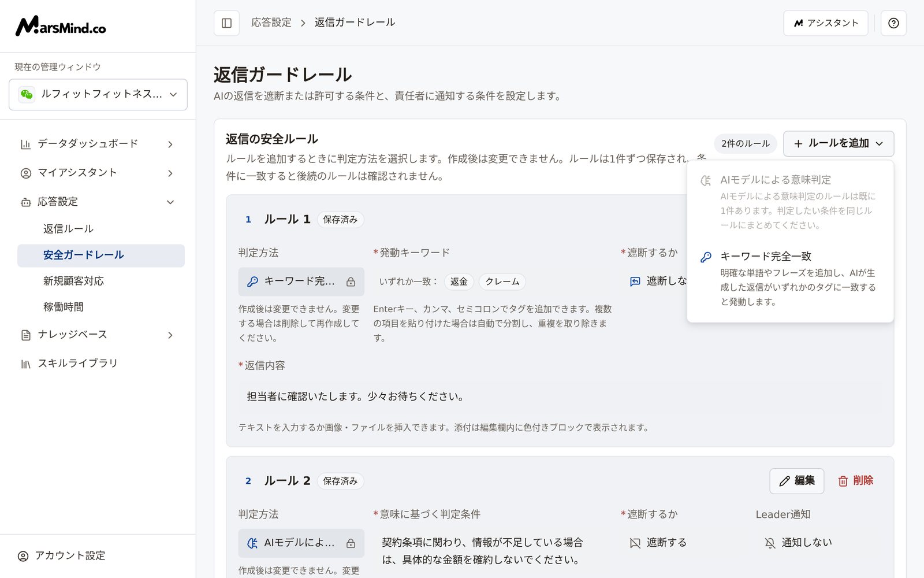The height and width of the screenshot is (578, 924).
Task: Click rule 2 意味に基づく判定条件 text
Action: point(483,551)
